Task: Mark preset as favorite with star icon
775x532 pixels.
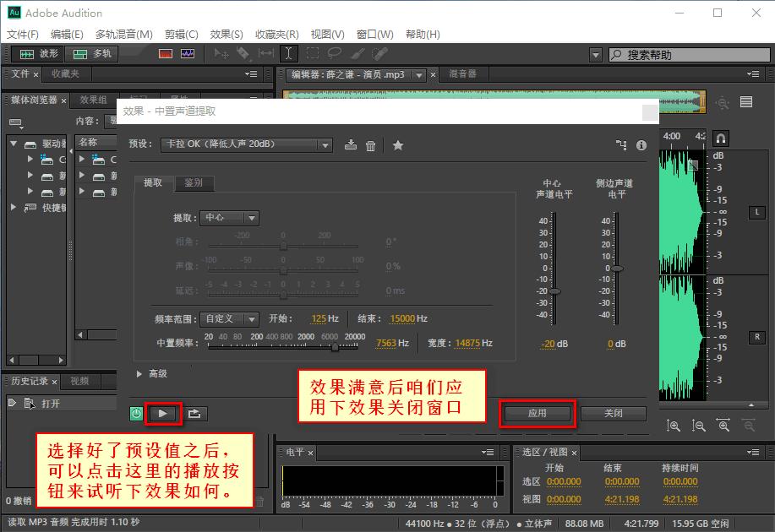Action: tap(397, 145)
